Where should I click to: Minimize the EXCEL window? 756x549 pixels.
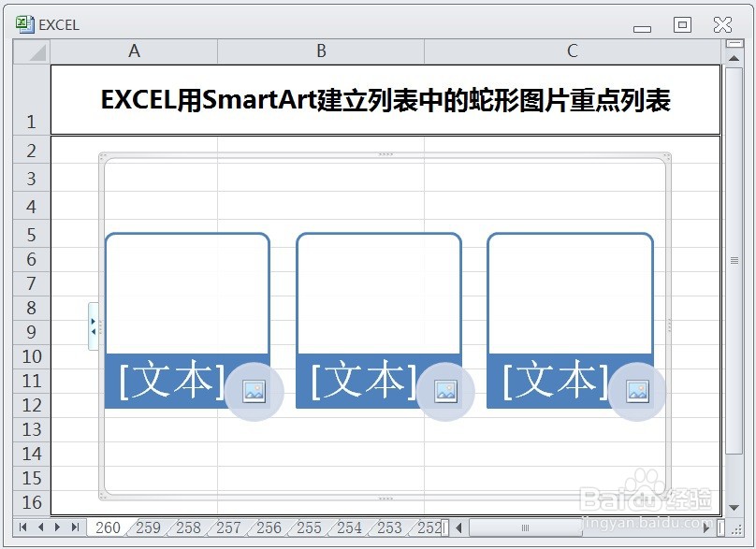pos(642,28)
